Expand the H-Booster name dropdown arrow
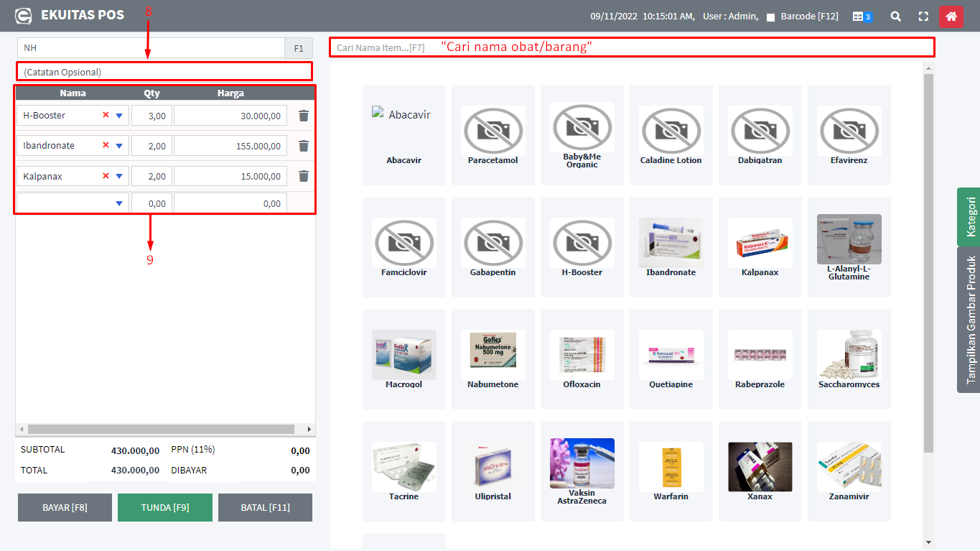The width and height of the screenshot is (980, 551). pos(119,116)
